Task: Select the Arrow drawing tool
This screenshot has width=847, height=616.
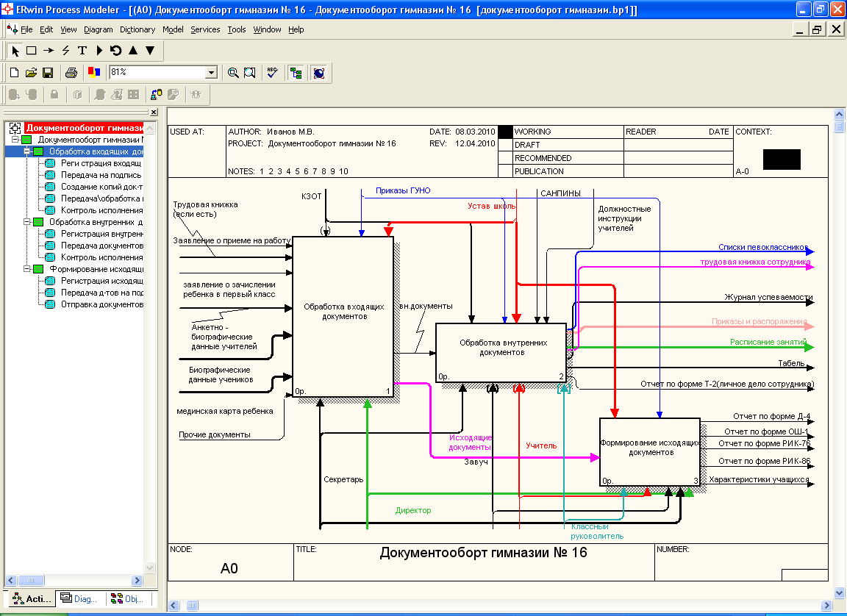Action: point(49,51)
